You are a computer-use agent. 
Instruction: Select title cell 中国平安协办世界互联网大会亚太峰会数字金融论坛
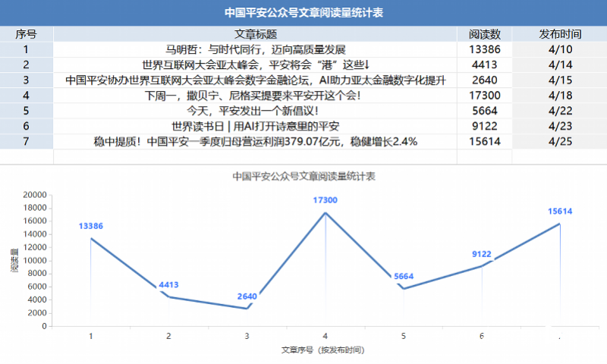coord(256,80)
